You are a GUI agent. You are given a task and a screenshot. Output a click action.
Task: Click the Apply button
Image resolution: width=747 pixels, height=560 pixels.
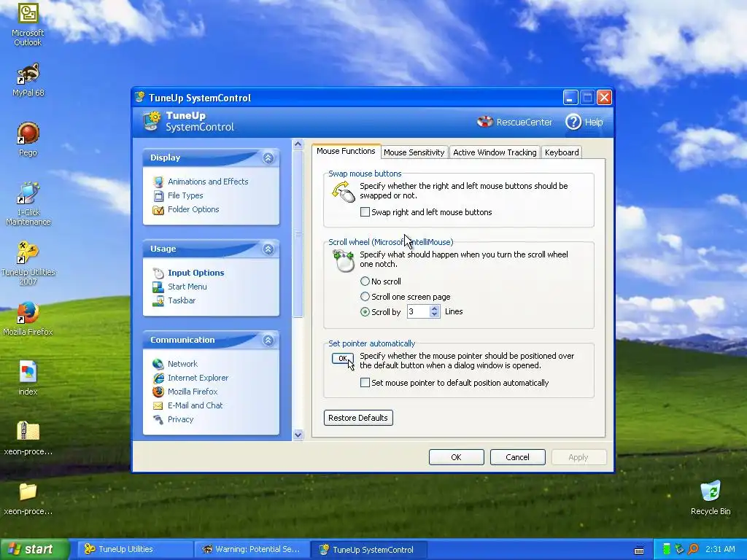point(578,457)
